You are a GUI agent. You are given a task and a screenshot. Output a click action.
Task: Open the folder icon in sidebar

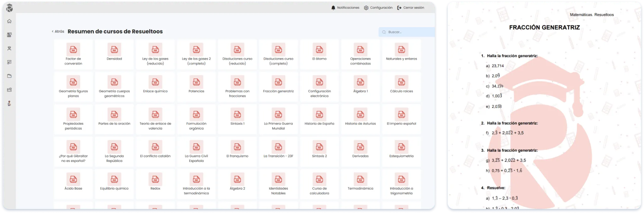(9, 76)
